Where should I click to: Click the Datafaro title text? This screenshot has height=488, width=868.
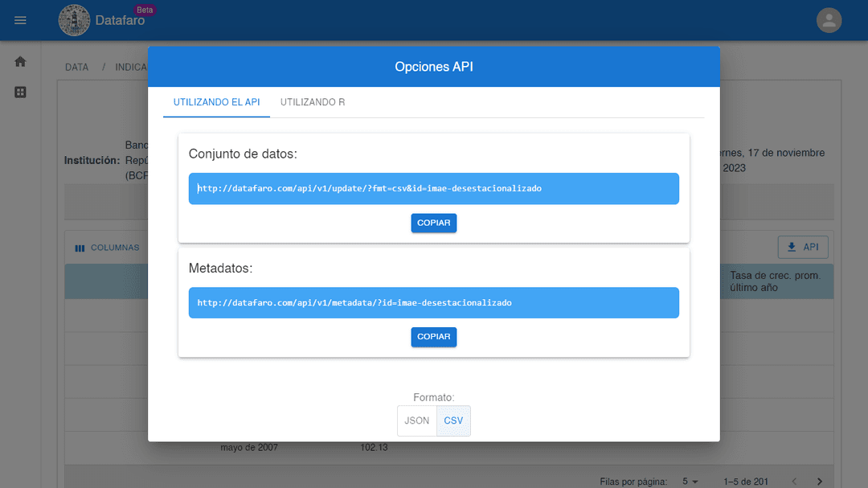click(x=120, y=20)
